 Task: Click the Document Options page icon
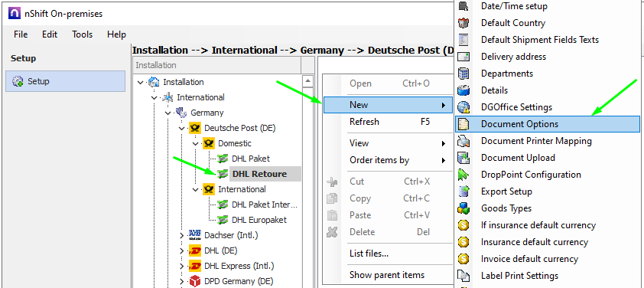pyautogui.click(x=463, y=124)
